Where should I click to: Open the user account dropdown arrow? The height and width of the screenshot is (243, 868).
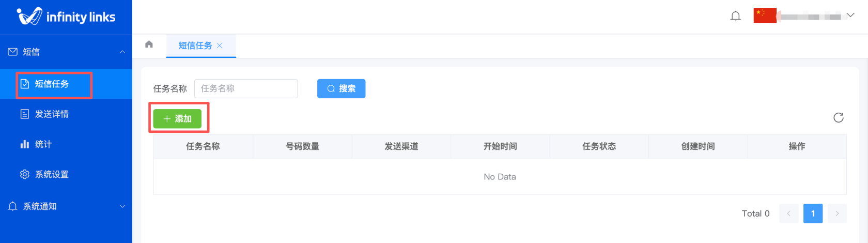(850, 16)
